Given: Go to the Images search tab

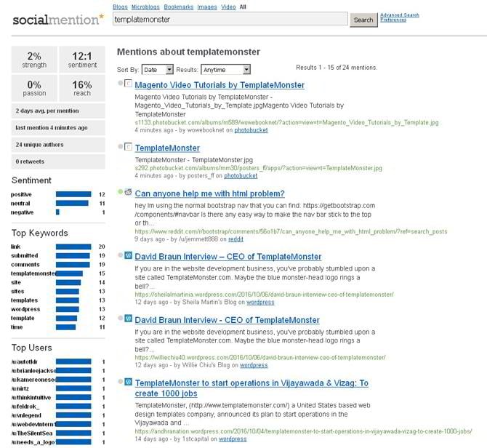Looking at the screenshot, I should click(x=206, y=7).
